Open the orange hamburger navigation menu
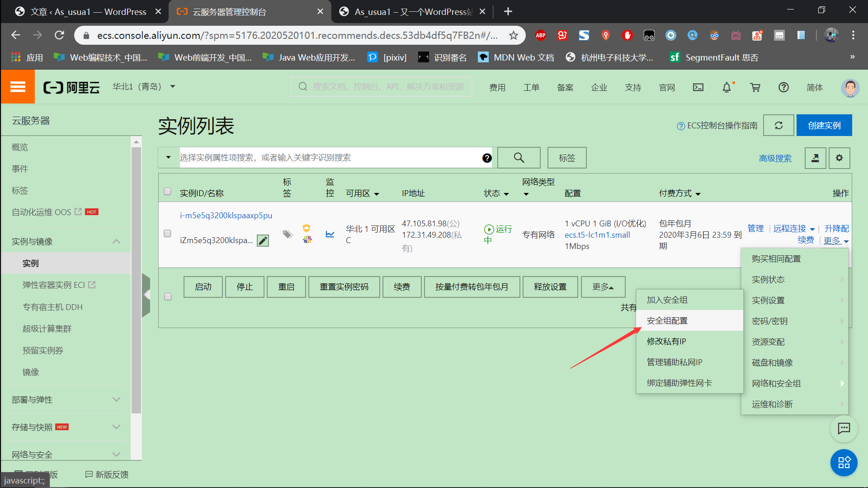This screenshot has height=488, width=868. [18, 87]
